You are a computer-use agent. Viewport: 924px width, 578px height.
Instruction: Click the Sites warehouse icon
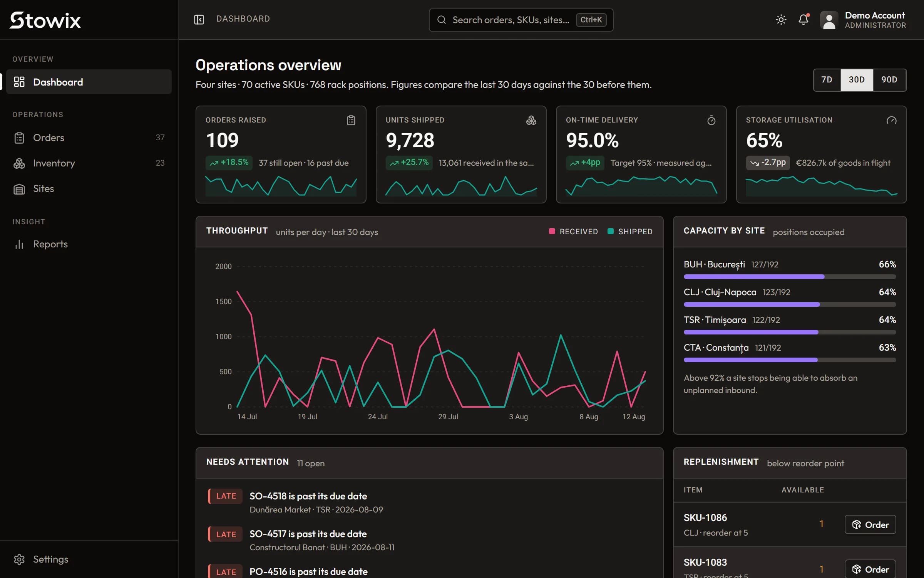(19, 189)
